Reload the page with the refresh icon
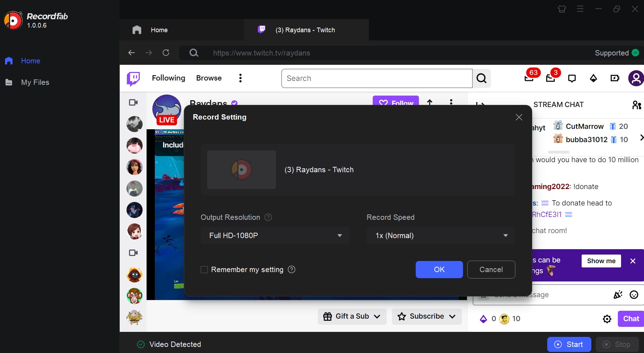Viewport: 644px width, 353px height. (166, 53)
